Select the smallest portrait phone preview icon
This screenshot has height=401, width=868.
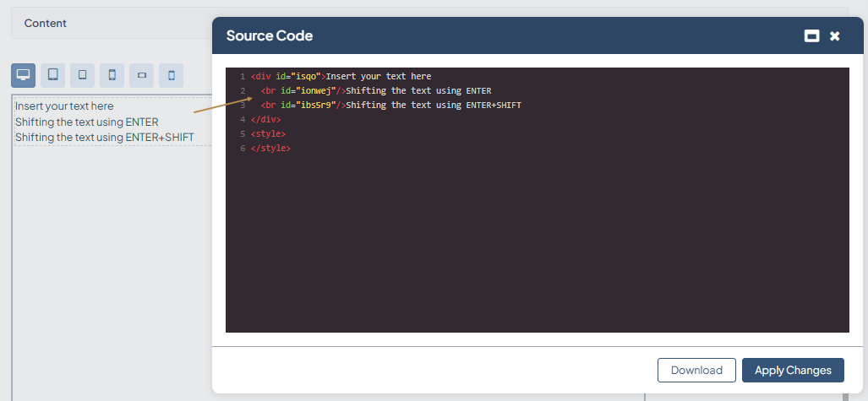[171, 75]
